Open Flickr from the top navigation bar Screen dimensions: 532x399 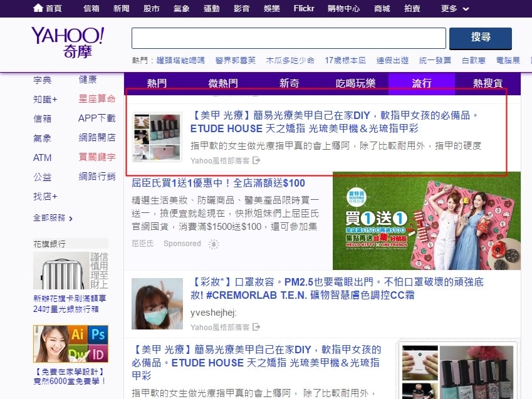[x=308, y=9]
